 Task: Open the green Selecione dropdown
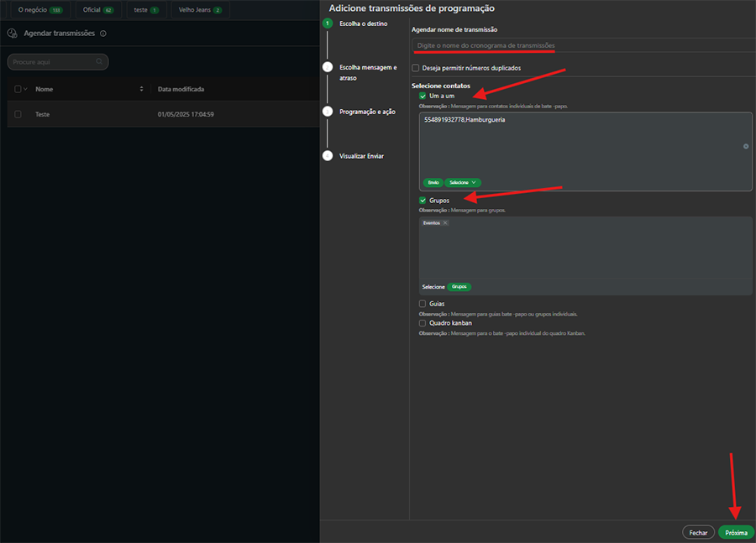tap(463, 182)
